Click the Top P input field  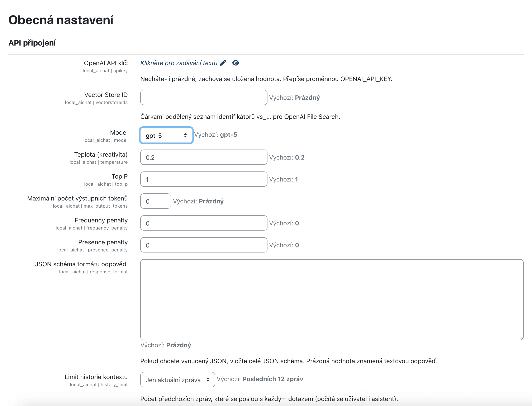[203, 179]
